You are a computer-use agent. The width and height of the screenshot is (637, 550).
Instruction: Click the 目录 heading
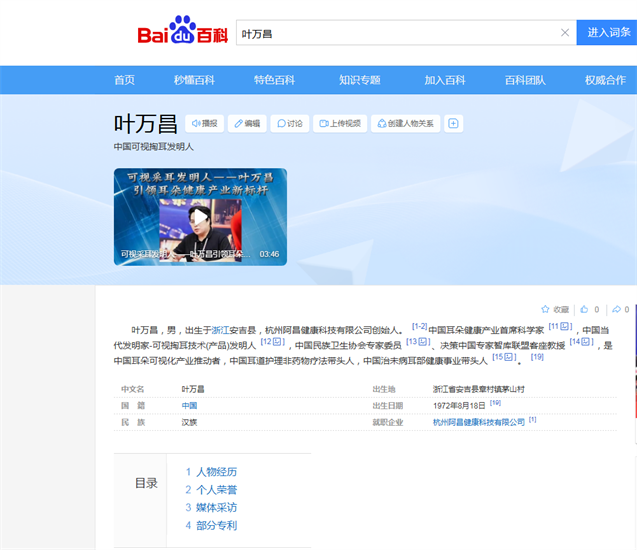tap(146, 483)
